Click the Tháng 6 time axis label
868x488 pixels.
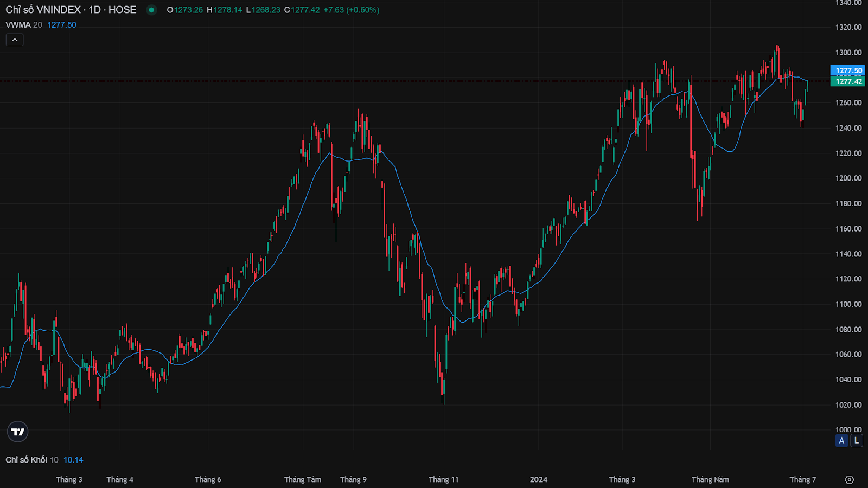tap(208, 479)
